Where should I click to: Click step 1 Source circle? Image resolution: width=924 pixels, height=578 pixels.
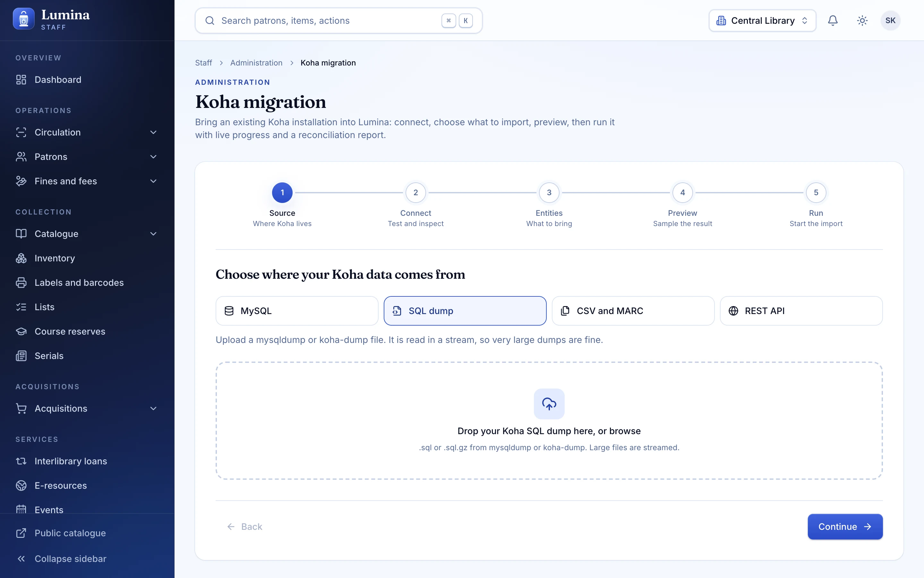coord(282,193)
